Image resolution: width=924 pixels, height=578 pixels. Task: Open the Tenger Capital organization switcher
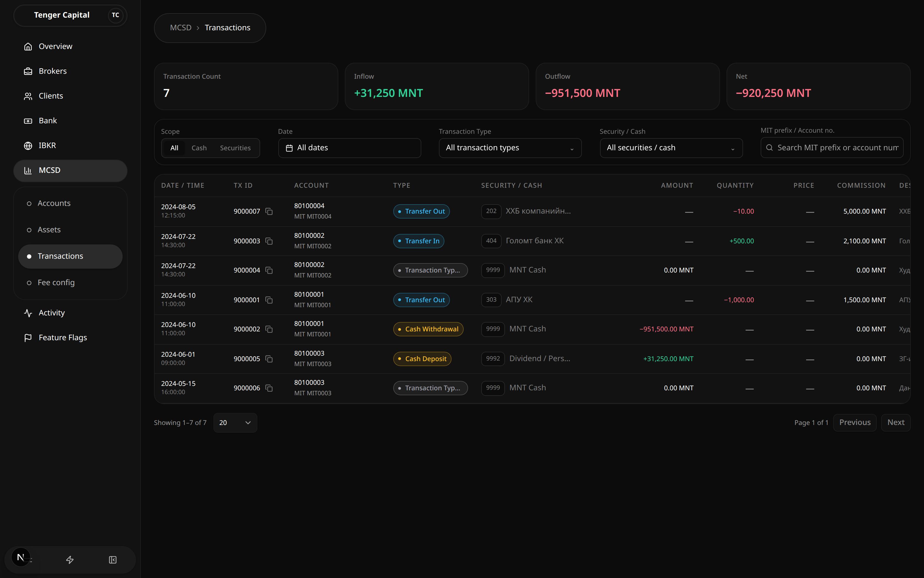pyautogui.click(x=70, y=15)
